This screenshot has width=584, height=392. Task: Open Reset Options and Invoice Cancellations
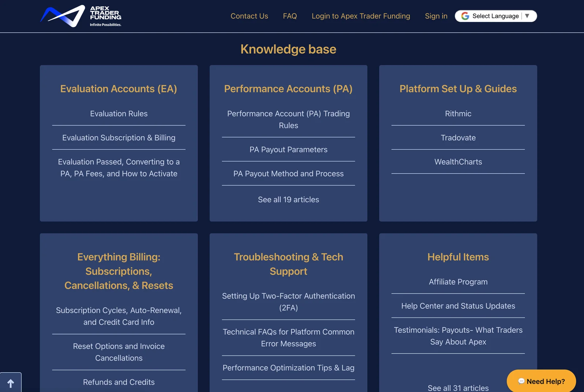click(119, 352)
